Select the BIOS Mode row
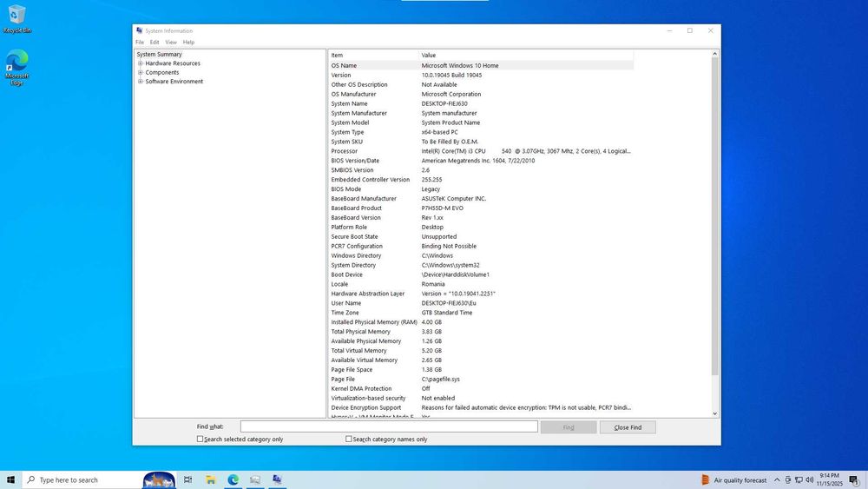 [481, 188]
